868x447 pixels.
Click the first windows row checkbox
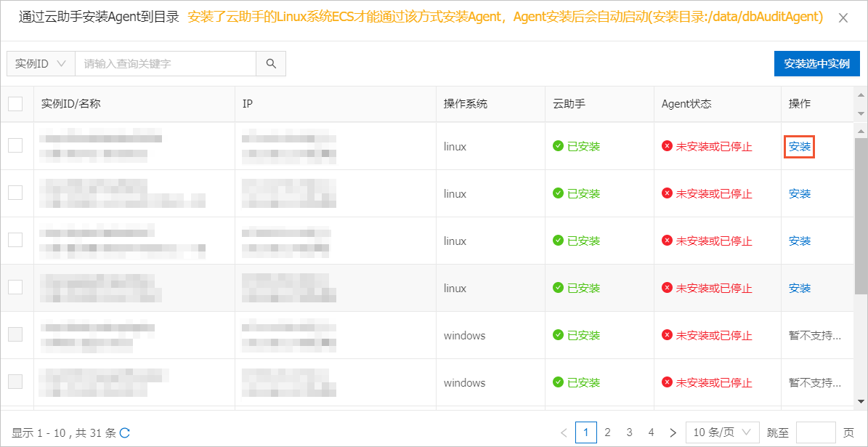coord(15,334)
